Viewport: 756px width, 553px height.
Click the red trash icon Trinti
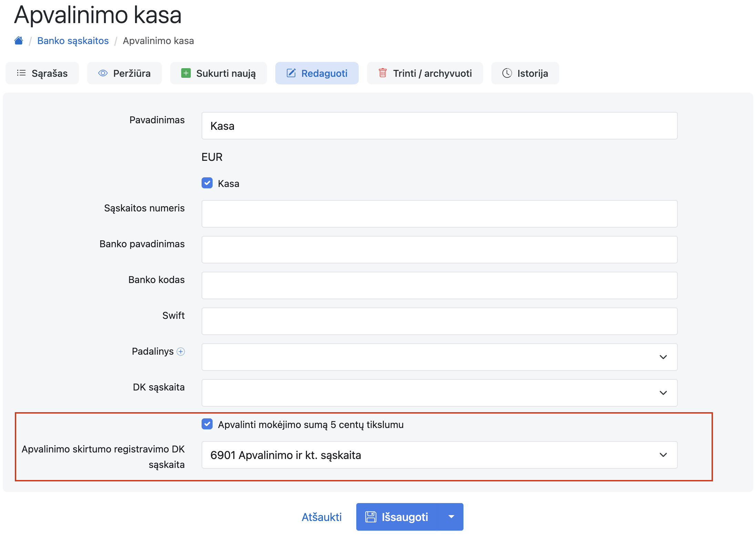click(x=382, y=73)
